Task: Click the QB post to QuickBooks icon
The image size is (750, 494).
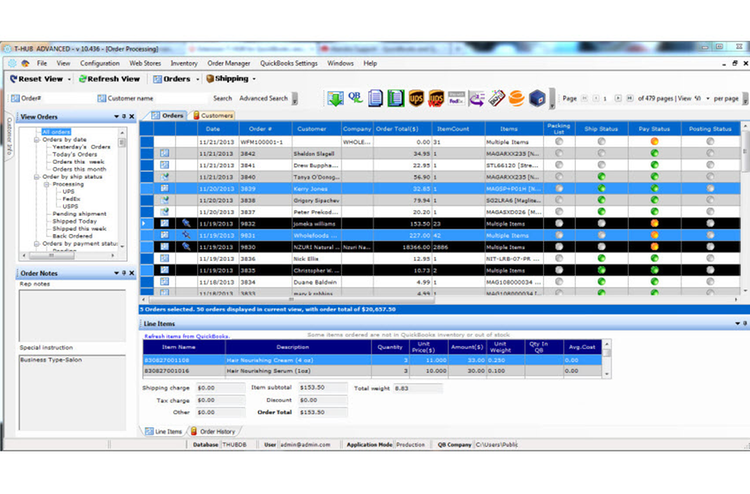Action: click(x=355, y=97)
